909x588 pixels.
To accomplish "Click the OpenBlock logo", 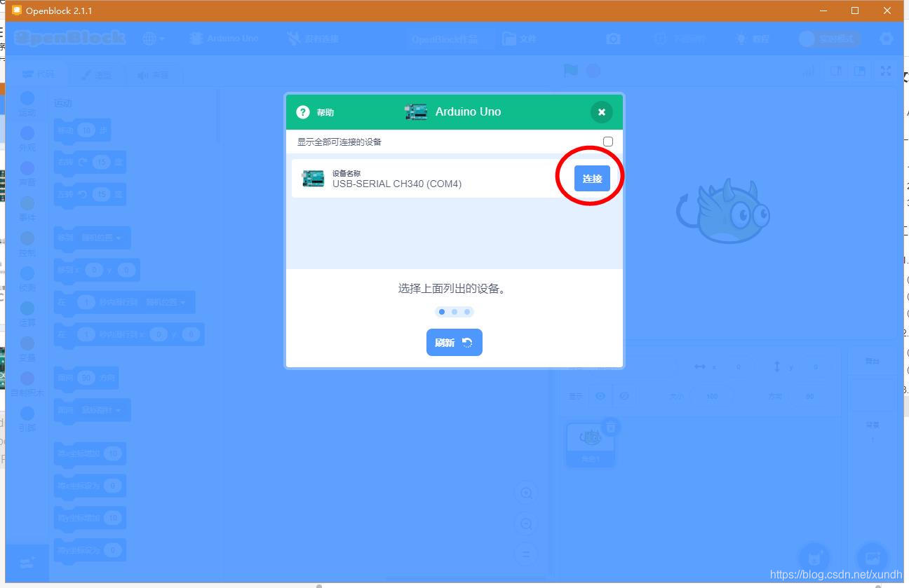I will pyautogui.click(x=69, y=38).
